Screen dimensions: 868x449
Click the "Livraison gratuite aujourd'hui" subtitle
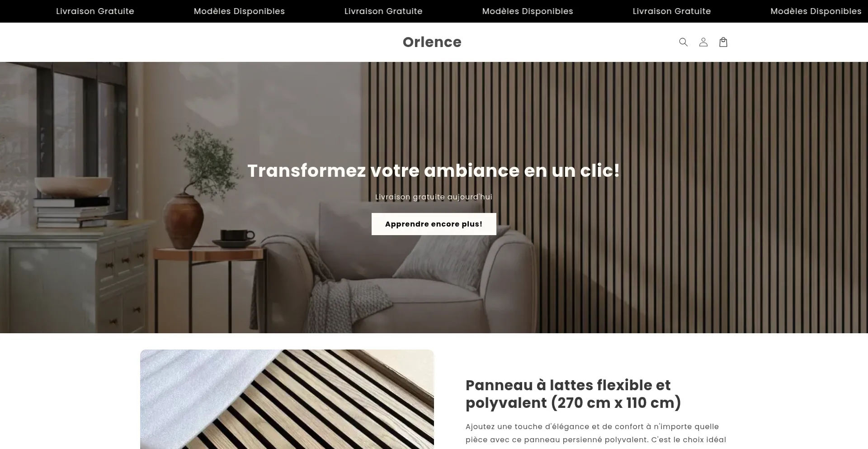(434, 197)
